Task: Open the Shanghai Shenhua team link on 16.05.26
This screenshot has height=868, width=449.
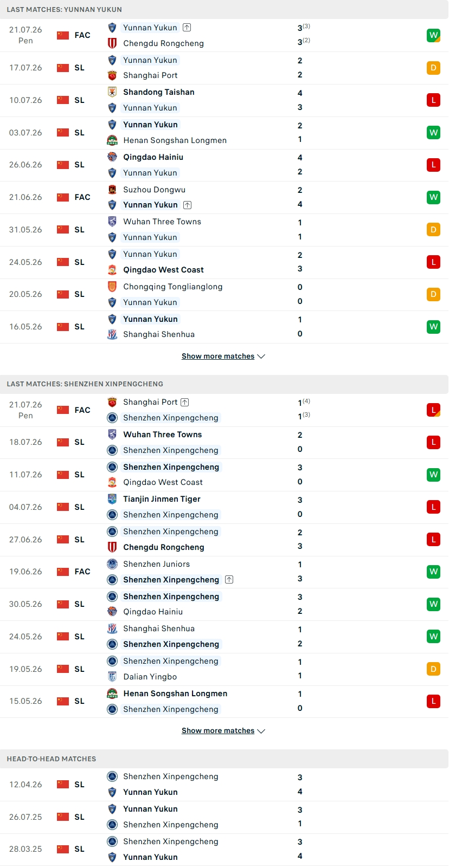Action: pos(159,334)
